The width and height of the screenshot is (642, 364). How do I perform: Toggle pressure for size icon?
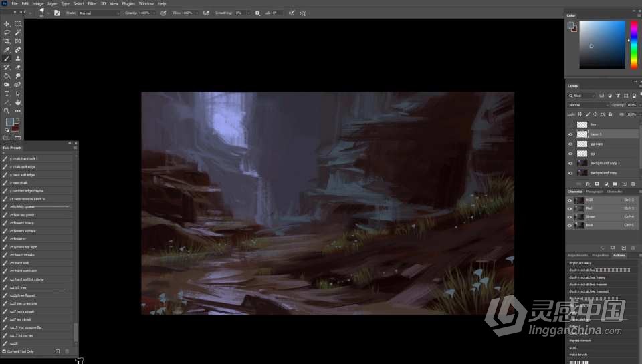291,13
